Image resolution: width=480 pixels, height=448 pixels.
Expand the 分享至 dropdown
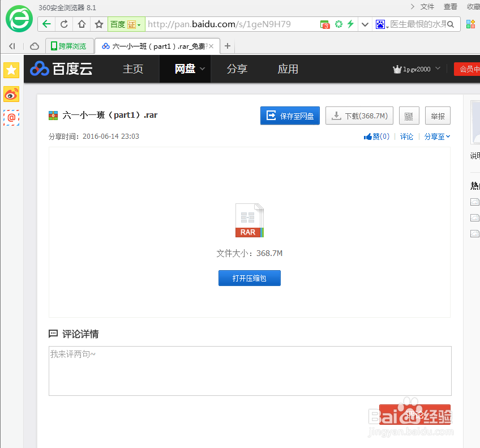(437, 136)
